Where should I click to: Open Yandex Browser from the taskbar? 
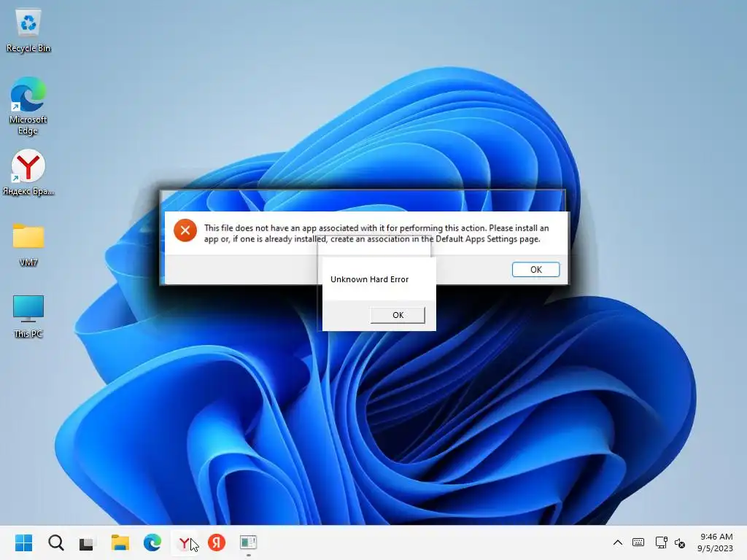tap(185, 542)
